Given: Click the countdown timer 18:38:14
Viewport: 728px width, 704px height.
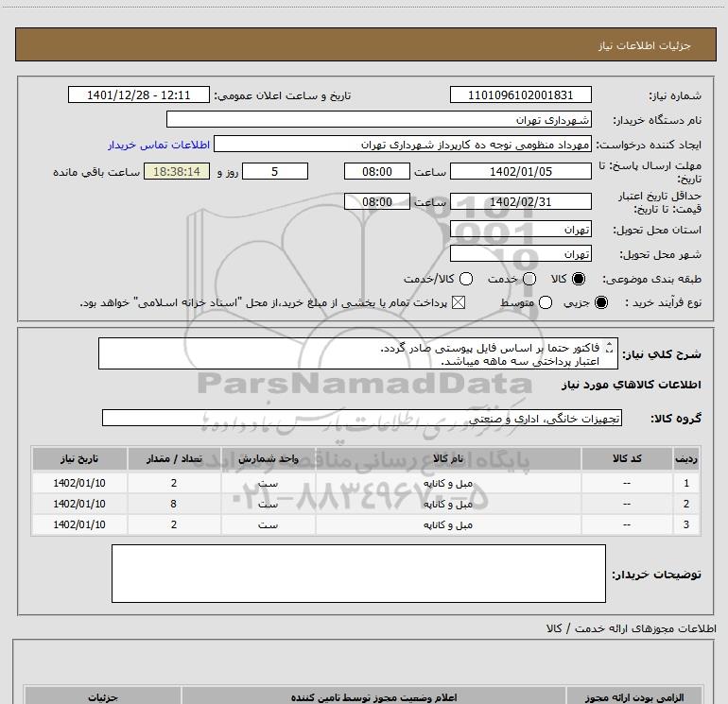Looking at the screenshot, I should tap(177, 171).
